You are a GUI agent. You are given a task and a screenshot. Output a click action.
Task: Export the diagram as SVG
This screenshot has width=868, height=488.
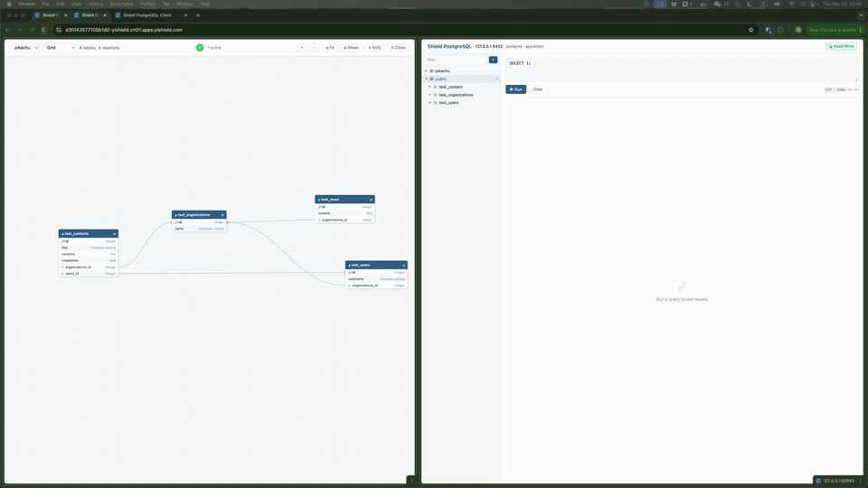tap(374, 48)
